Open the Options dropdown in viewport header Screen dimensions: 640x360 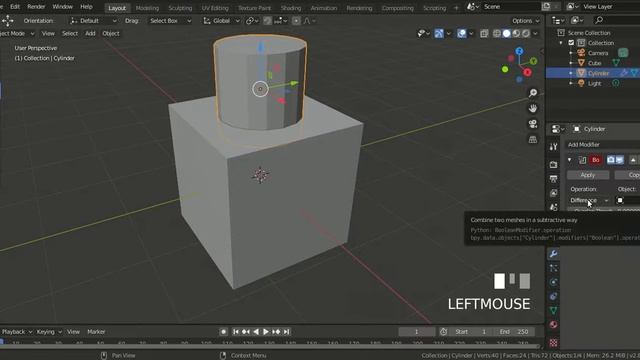[526, 21]
